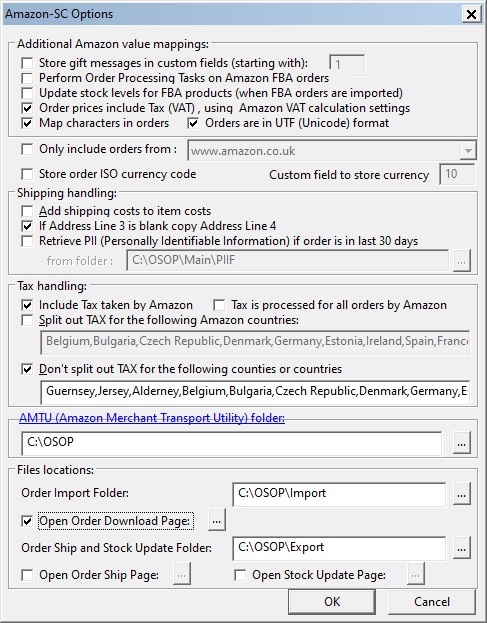Check Add shipping costs to item costs
Screen dimensions: 487x623
27,211
